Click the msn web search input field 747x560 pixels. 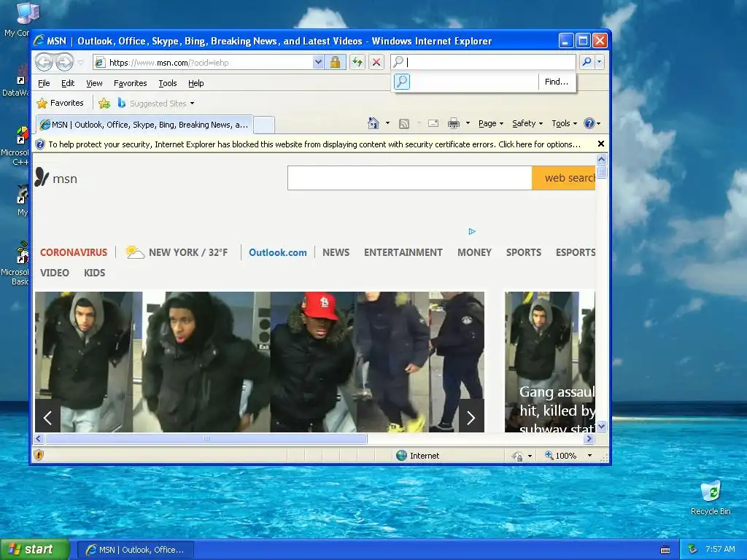(410, 178)
